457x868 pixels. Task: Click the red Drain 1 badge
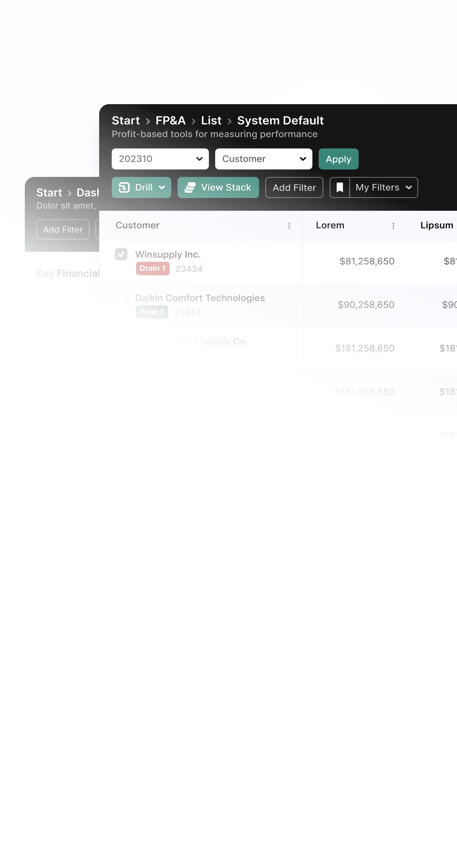(152, 268)
